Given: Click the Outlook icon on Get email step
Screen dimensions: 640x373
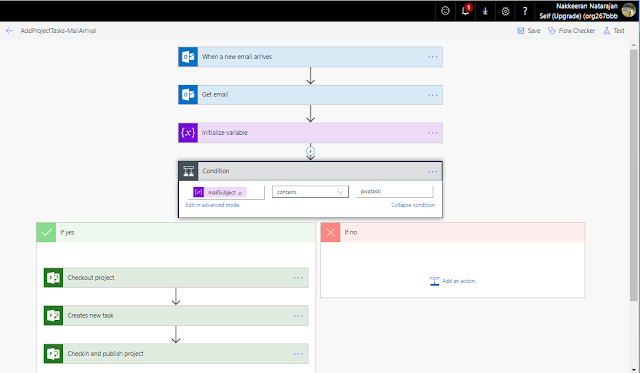Looking at the screenshot, I should [188, 95].
